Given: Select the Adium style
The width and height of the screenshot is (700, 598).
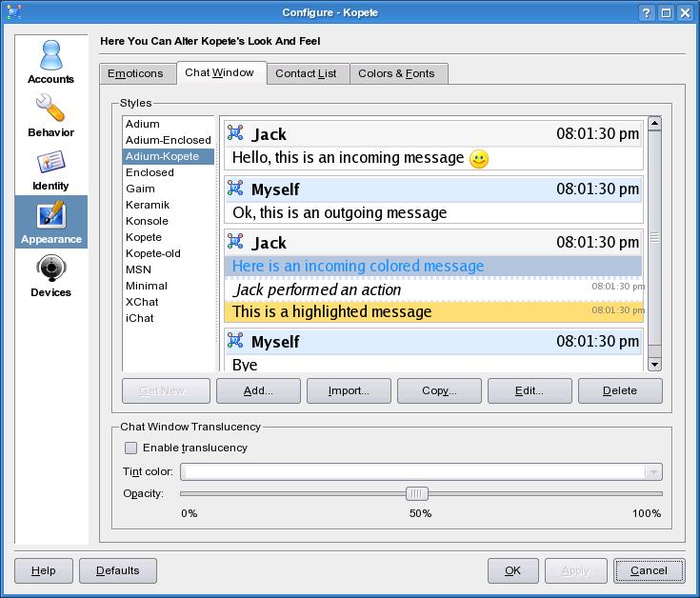Looking at the screenshot, I should (x=169, y=124).
